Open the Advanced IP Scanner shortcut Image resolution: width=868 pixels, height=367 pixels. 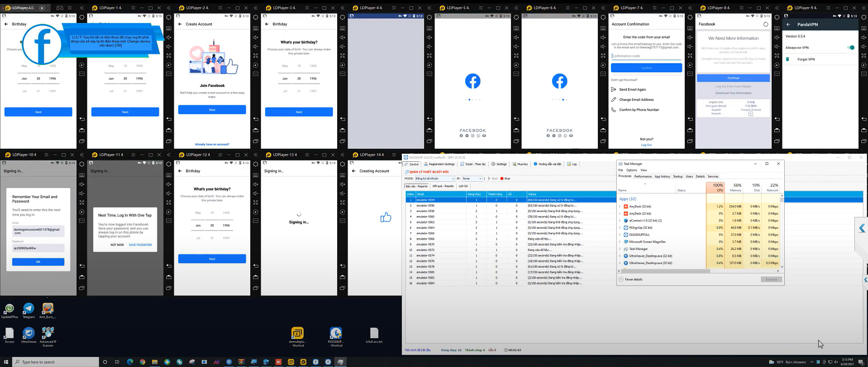click(x=48, y=336)
